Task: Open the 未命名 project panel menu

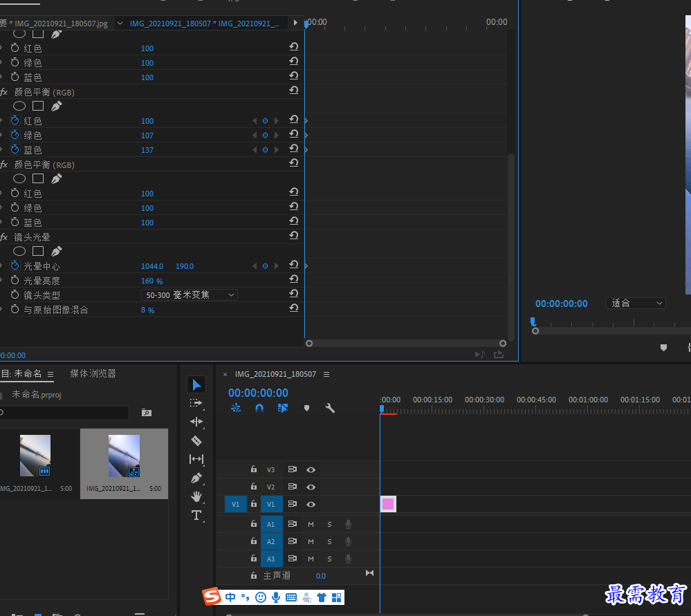Action: (50, 374)
